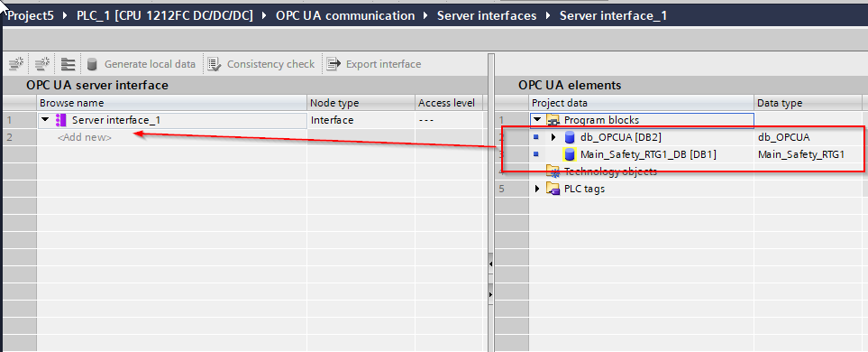Collapse the Program blocks folder
Viewport: 868px width, 352px height.
(x=536, y=120)
